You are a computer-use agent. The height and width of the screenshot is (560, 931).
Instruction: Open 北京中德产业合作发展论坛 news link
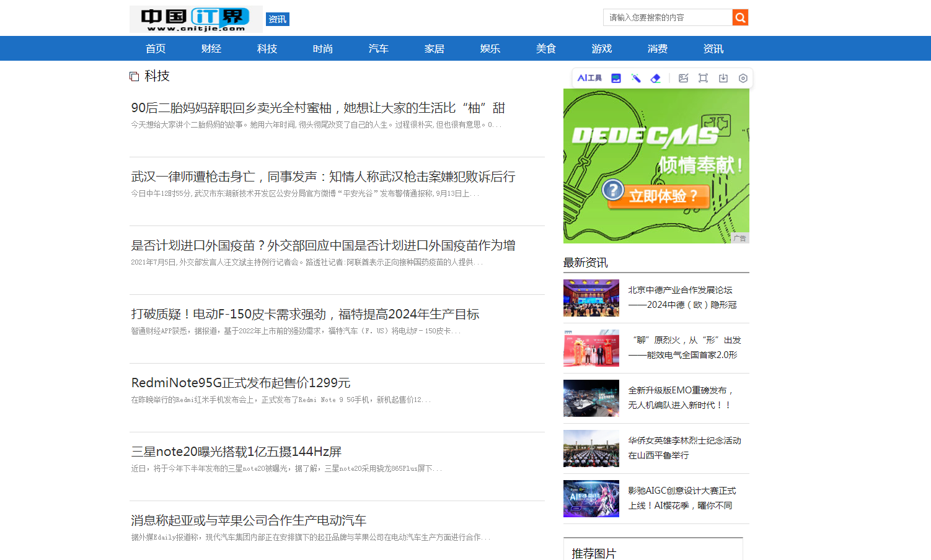point(682,297)
